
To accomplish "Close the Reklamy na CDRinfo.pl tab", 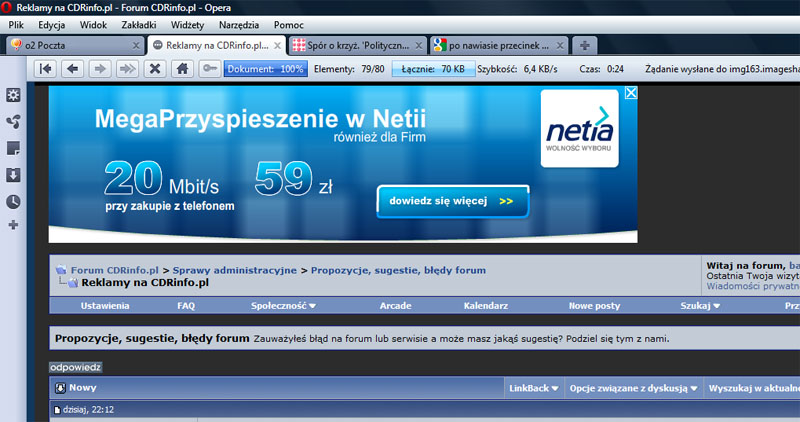I will [x=277, y=45].
